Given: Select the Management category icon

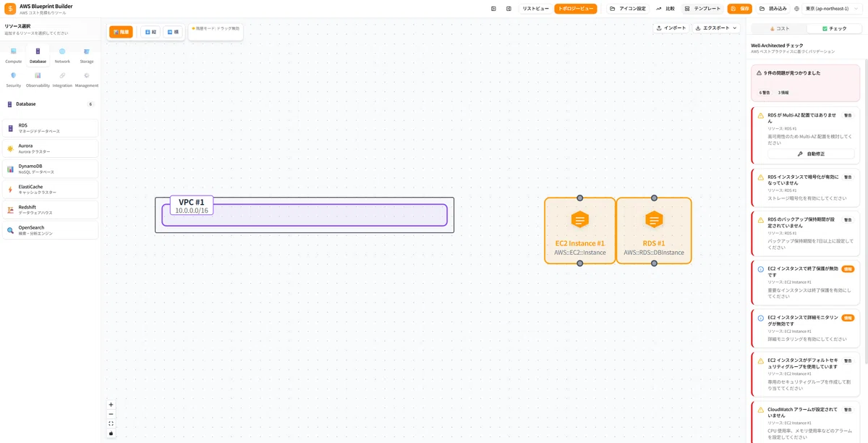Looking at the screenshot, I should click(87, 79).
